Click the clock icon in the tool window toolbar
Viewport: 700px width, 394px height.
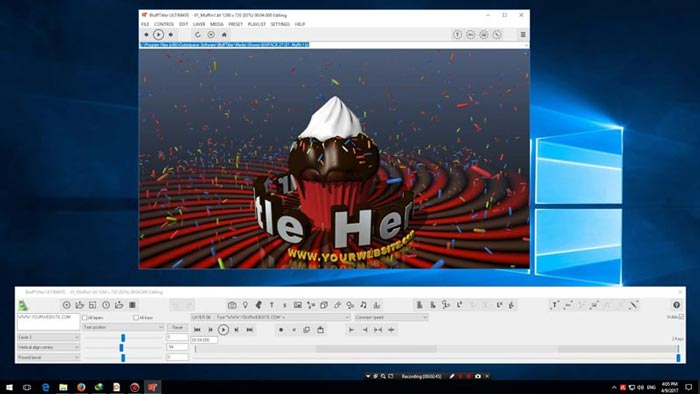point(106,305)
